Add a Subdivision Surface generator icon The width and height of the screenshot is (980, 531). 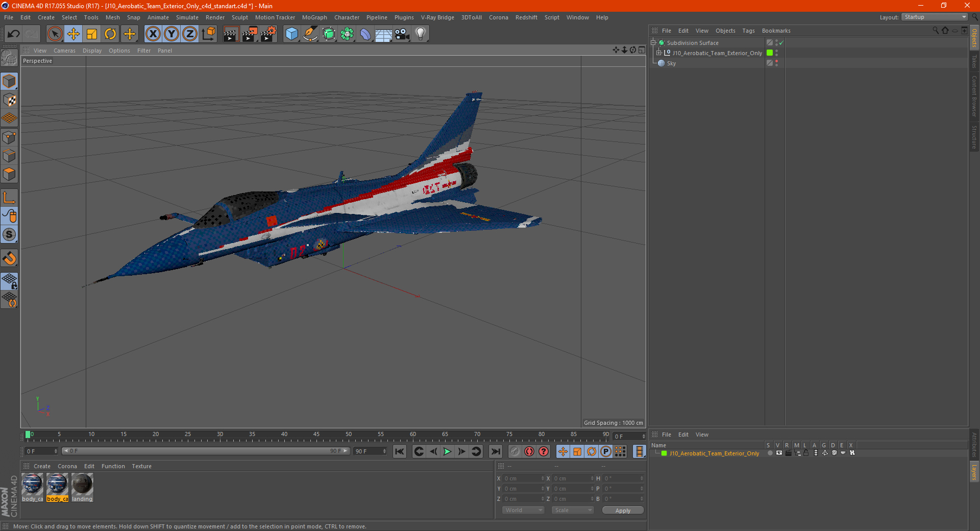pos(329,34)
